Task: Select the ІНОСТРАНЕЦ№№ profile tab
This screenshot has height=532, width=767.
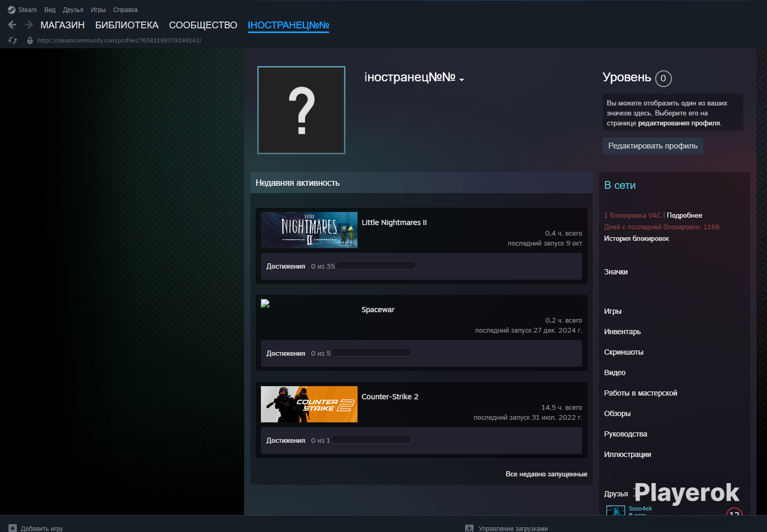Action: 288,25
